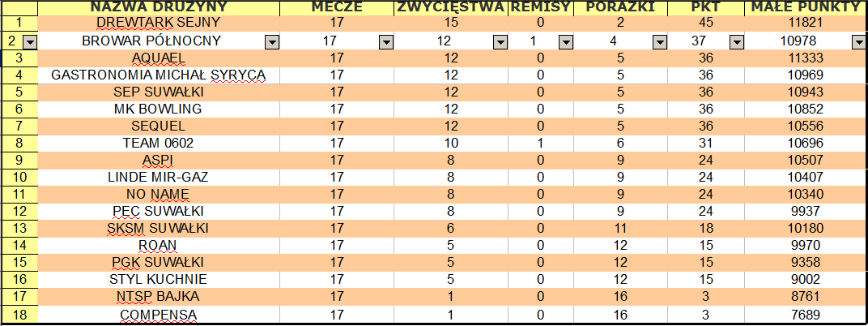
Task: Open MAŁE PUNKTY filter dropdown next to 10978
Action: 858,41
